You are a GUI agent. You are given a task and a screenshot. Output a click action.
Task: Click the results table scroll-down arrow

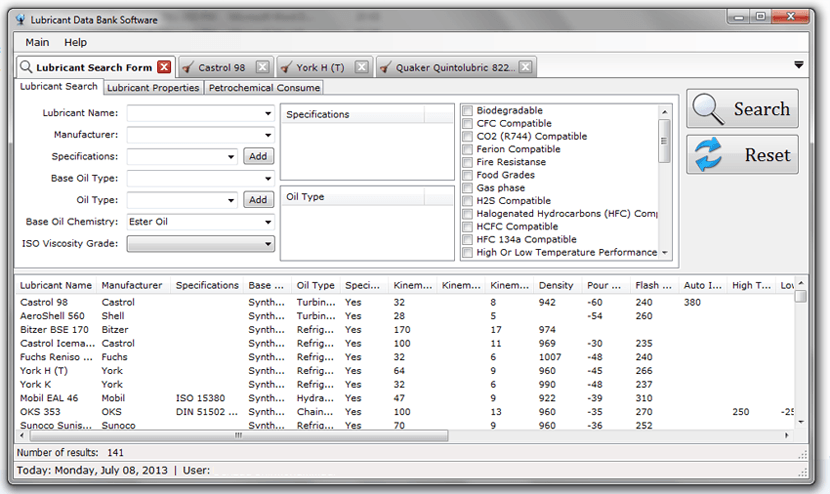pyautogui.click(x=801, y=422)
